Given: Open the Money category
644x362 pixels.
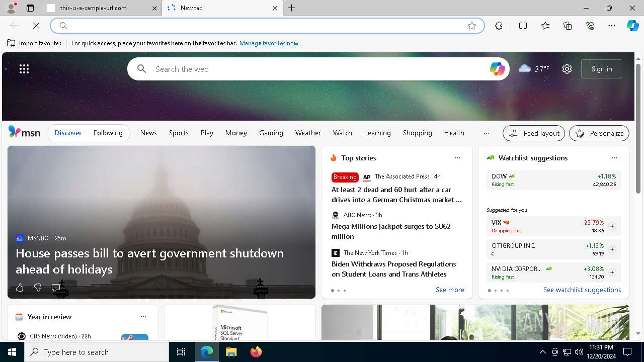Looking at the screenshot, I should pyautogui.click(x=236, y=133).
